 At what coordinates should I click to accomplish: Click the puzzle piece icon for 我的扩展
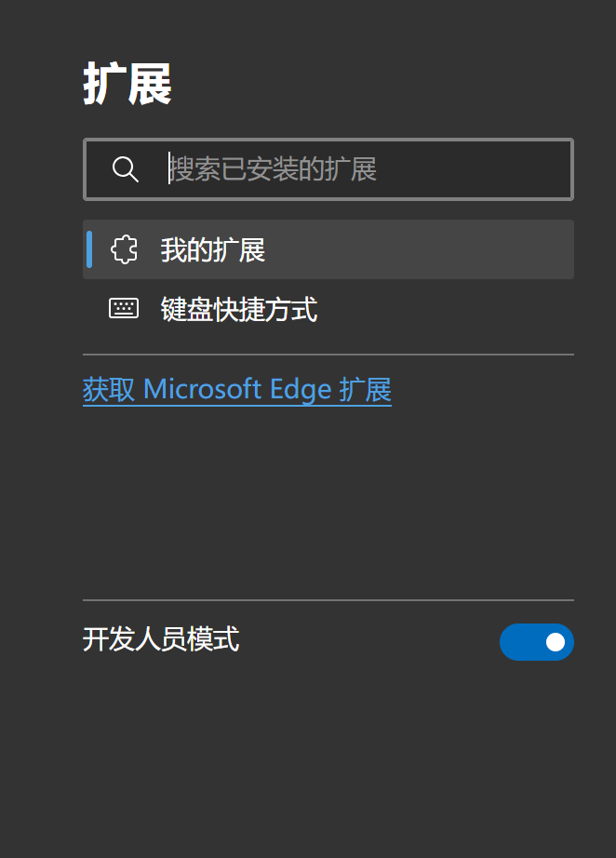pyautogui.click(x=124, y=249)
